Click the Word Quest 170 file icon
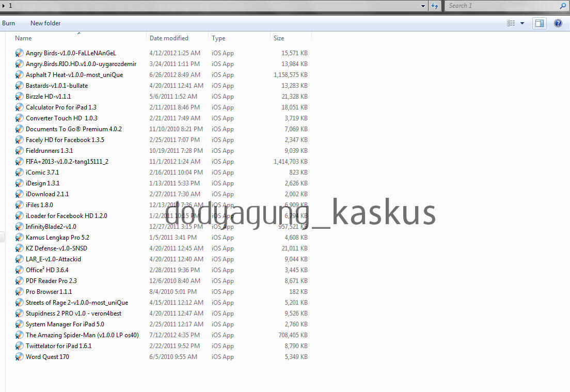Image resolution: width=570 pixels, height=392 pixels. (x=19, y=357)
